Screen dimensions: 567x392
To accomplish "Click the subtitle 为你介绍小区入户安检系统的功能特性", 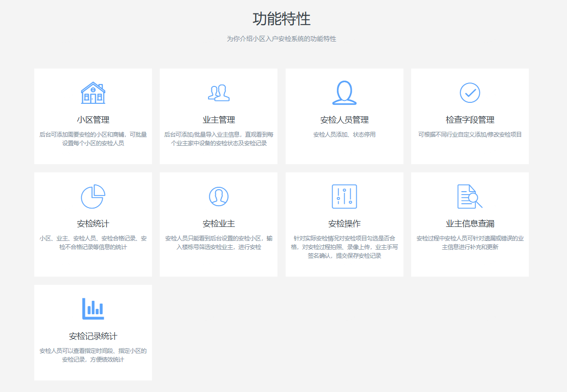I will coord(283,40).
